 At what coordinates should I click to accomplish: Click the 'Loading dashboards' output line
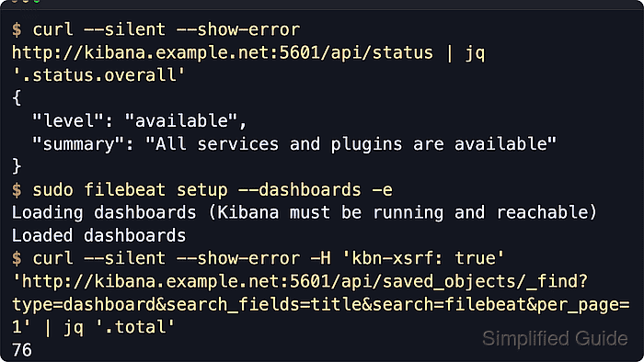[305, 212]
